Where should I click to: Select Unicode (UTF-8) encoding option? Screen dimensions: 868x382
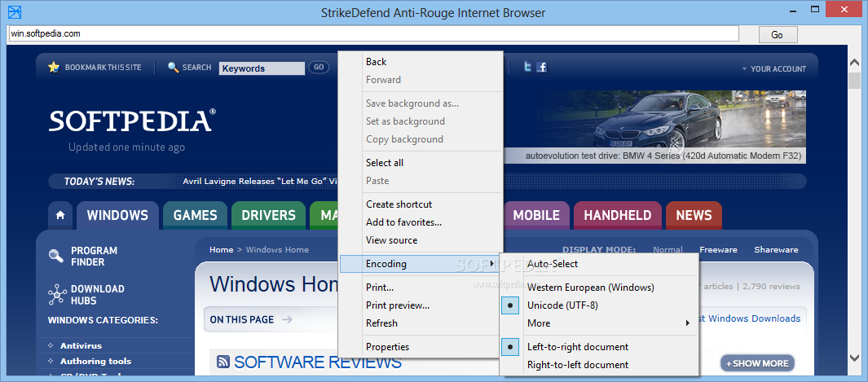[599, 305]
